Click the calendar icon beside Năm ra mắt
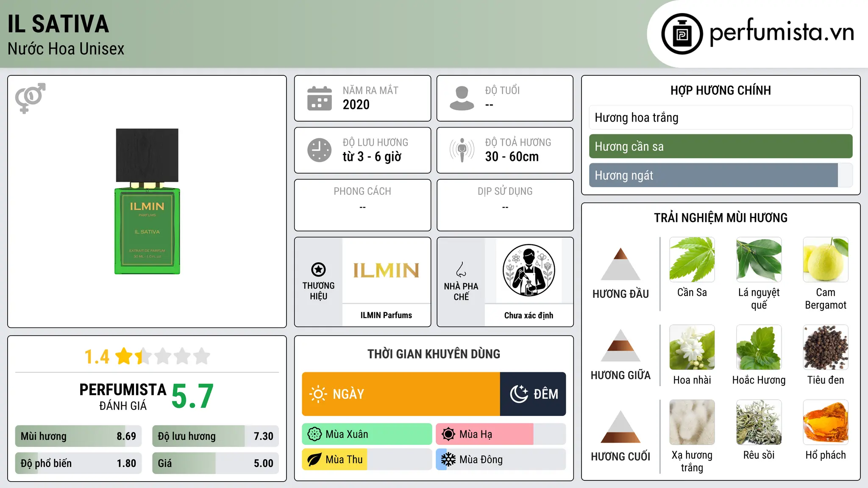This screenshot has width=868, height=488. click(x=320, y=98)
